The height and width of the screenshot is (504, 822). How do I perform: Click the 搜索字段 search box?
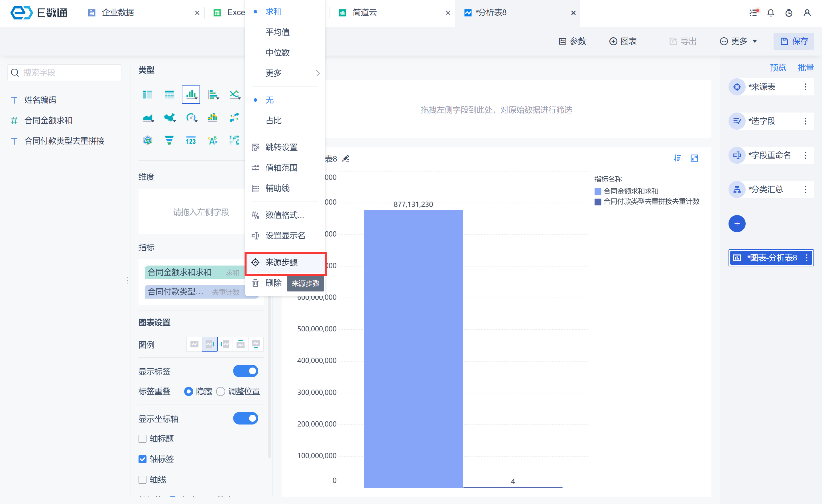[65, 72]
